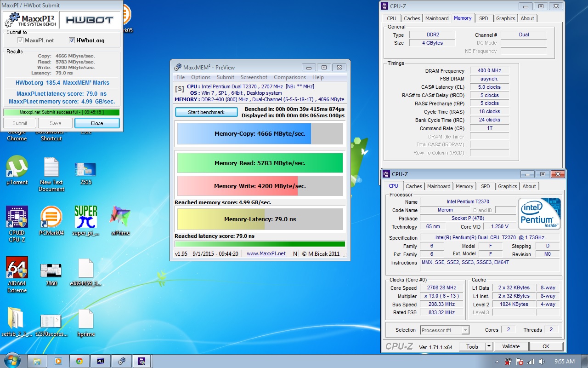Click Save in the HWbot Submit dialog
This screenshot has width=588, height=368.
[x=56, y=123]
